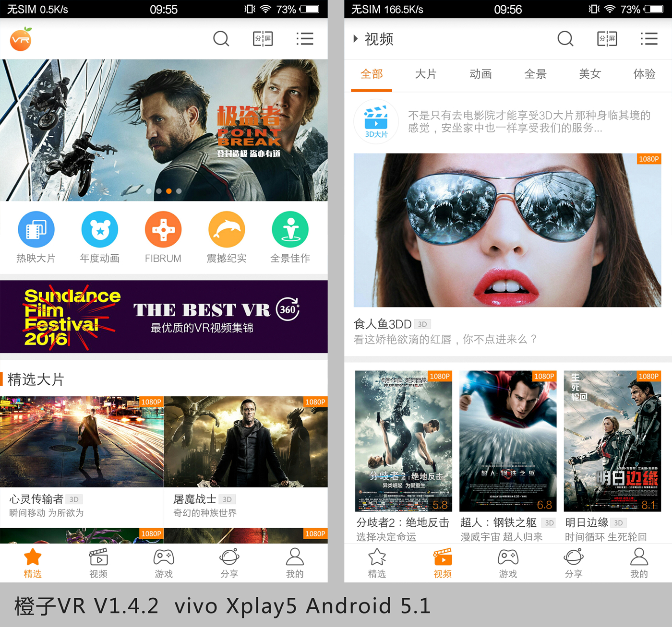Open the 分歧者2 poster
This screenshot has height=627, width=672.
[404, 441]
